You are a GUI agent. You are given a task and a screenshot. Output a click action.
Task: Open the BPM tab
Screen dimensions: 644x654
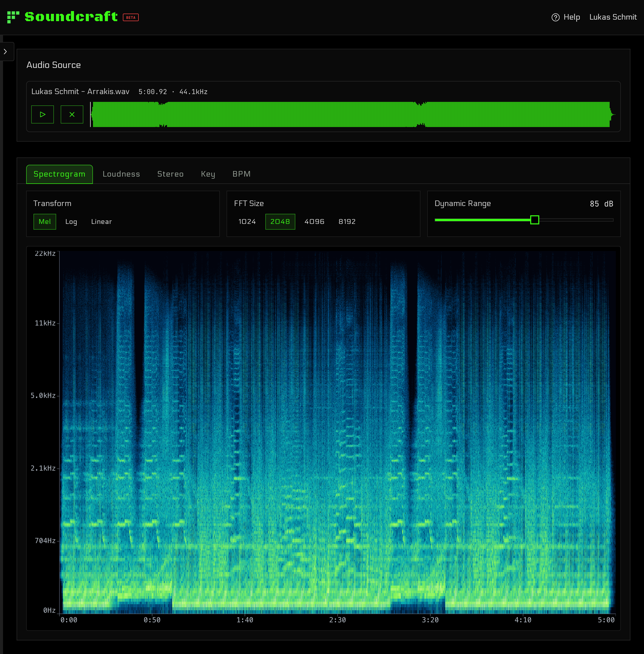coord(241,174)
